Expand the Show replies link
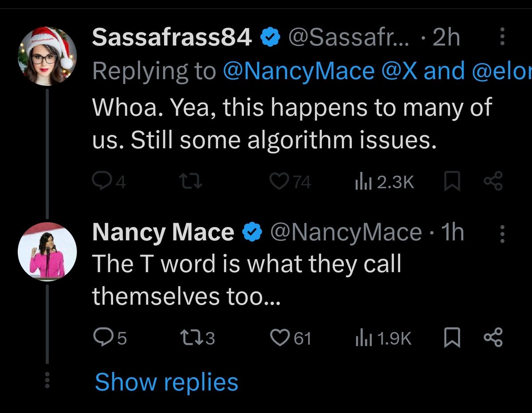 [x=166, y=382]
